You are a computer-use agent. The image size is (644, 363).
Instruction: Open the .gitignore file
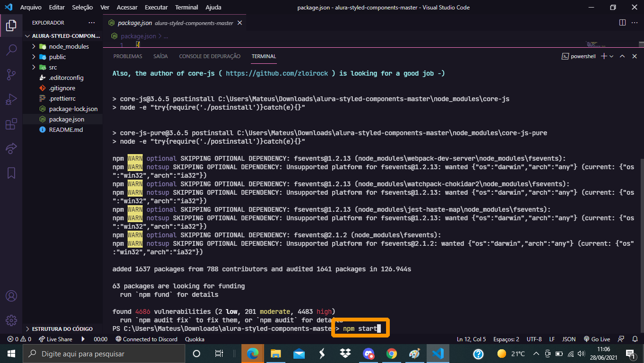[x=62, y=88]
